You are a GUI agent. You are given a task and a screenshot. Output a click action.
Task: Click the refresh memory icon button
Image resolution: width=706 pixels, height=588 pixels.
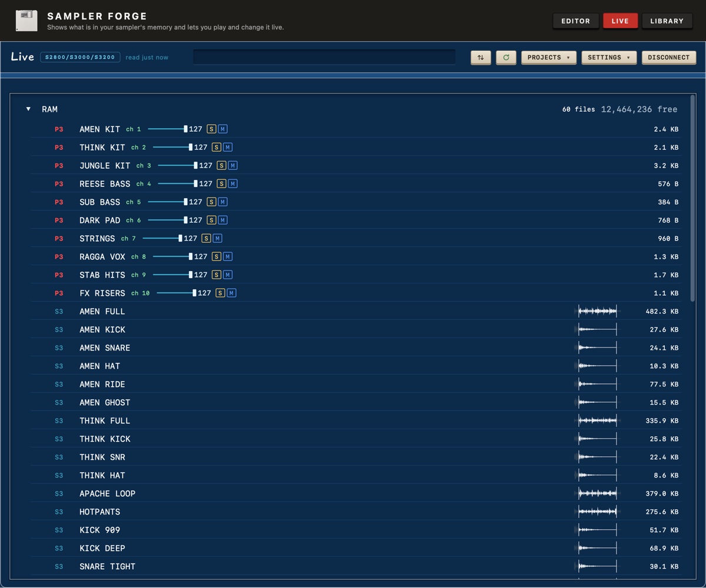tap(506, 57)
